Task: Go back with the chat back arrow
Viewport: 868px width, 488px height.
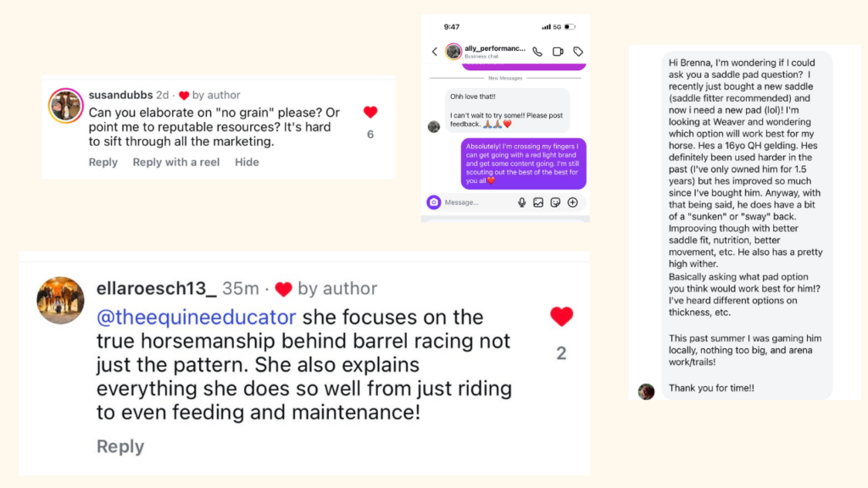Action: tap(435, 52)
